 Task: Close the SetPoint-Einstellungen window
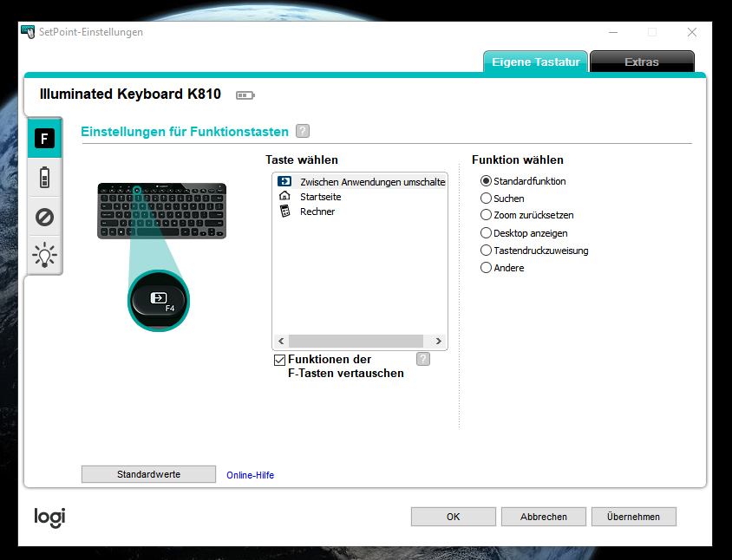click(x=692, y=32)
